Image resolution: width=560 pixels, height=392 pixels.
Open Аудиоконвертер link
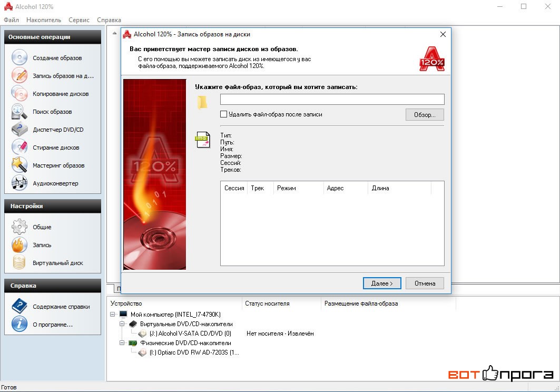click(55, 183)
